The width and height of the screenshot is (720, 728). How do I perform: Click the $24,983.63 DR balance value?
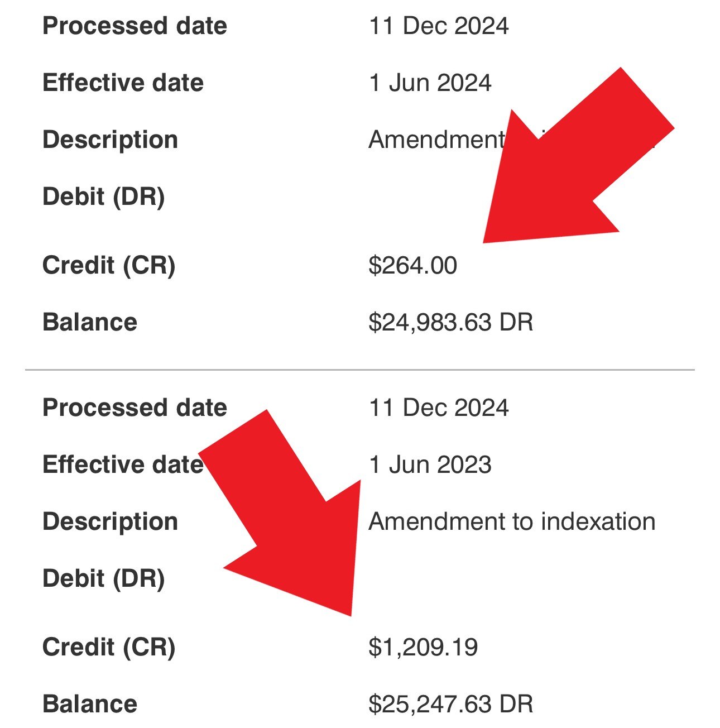pos(450,322)
